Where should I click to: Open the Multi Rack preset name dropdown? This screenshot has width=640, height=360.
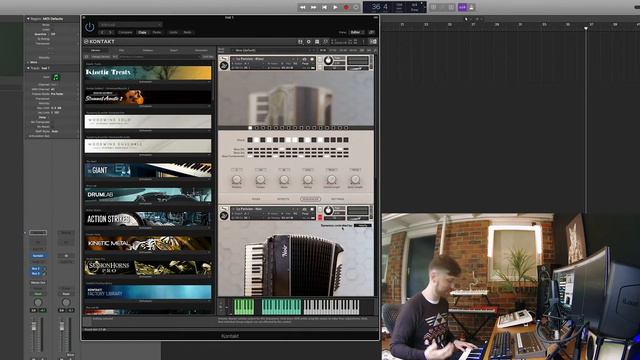273,51
